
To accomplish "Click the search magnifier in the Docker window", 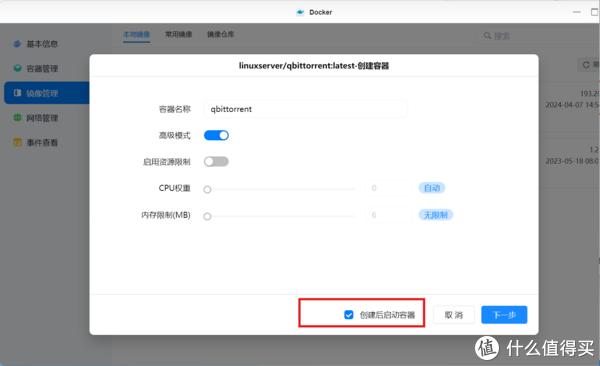I will tap(487, 36).
